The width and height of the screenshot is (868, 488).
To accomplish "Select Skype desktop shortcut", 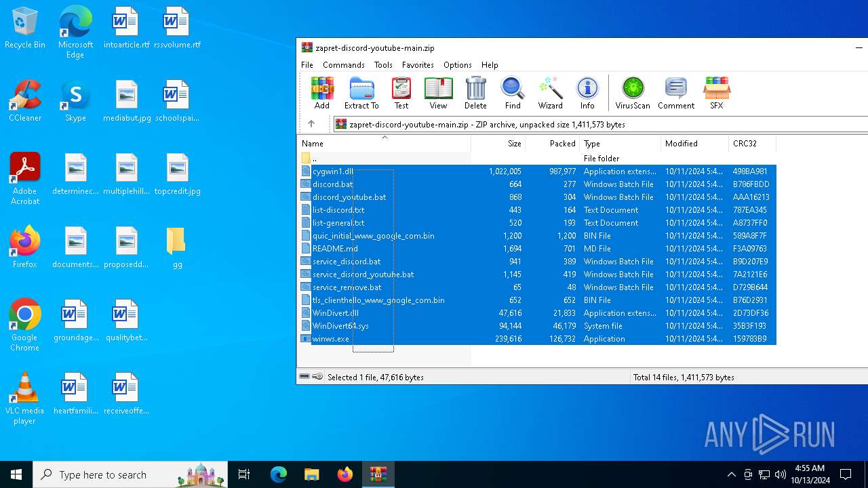I will (75, 101).
